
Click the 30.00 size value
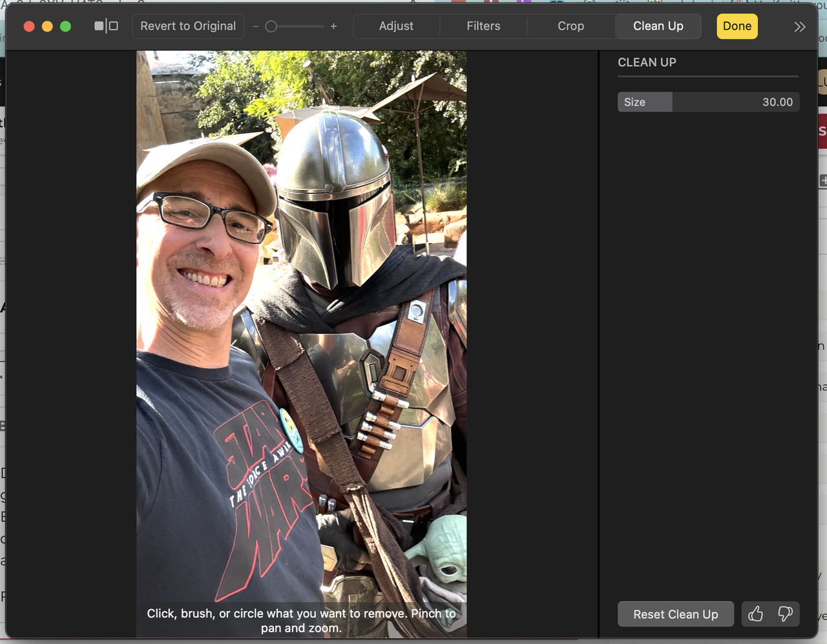point(777,102)
